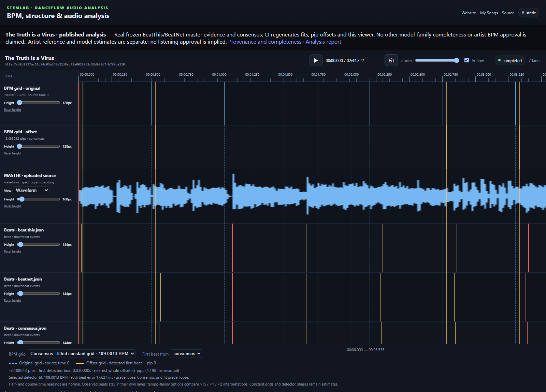This screenshot has width=546, height=392.
Task: Adjust height slider for MASTER uploaded source
Action: [x=38, y=199]
